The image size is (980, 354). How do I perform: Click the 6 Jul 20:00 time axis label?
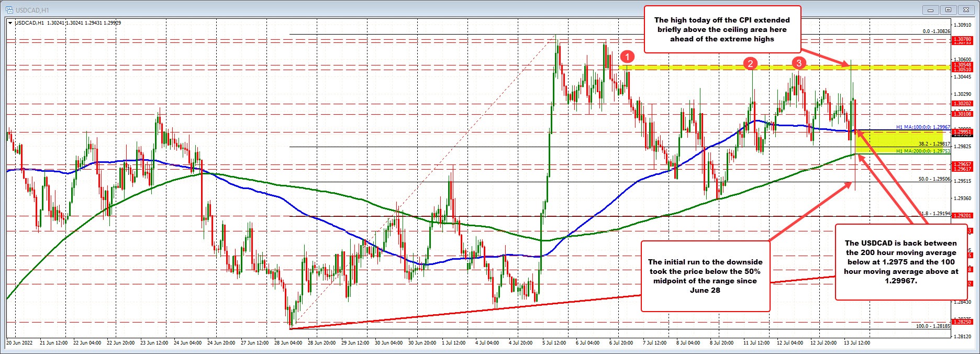[x=622, y=343]
